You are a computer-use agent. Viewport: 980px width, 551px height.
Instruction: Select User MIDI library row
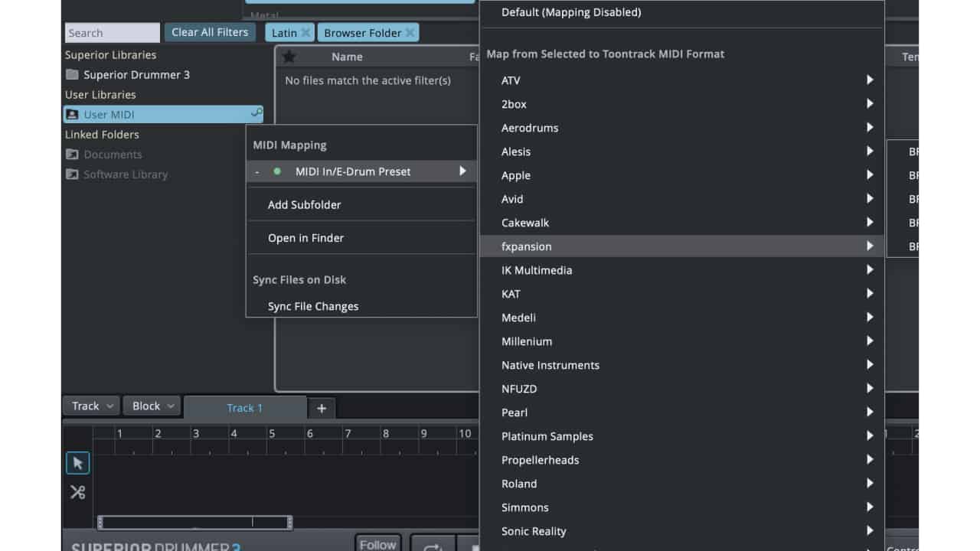click(164, 115)
